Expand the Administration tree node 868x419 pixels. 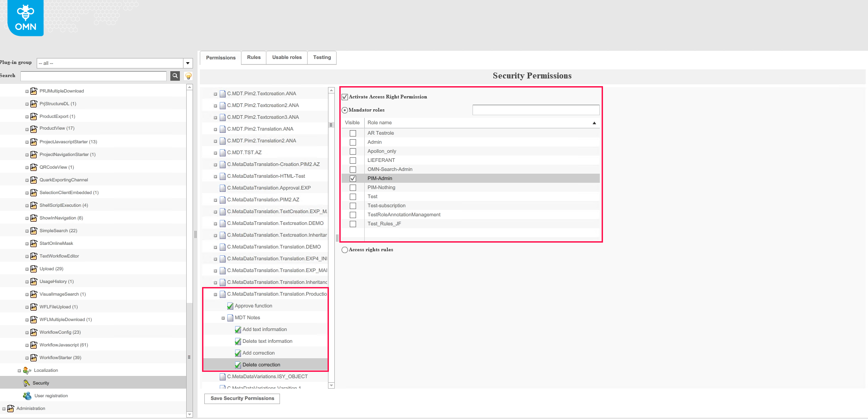point(4,409)
